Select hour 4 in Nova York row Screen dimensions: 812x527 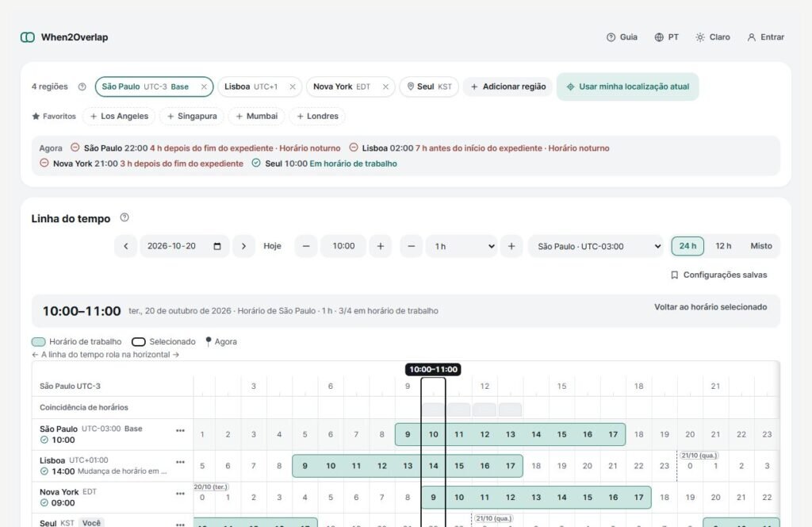point(305,498)
